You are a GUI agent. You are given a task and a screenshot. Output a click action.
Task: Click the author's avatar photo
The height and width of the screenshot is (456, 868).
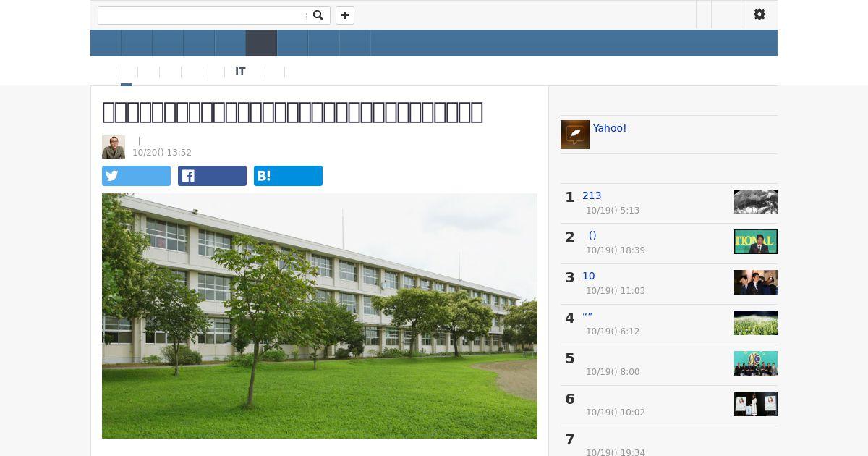114,147
